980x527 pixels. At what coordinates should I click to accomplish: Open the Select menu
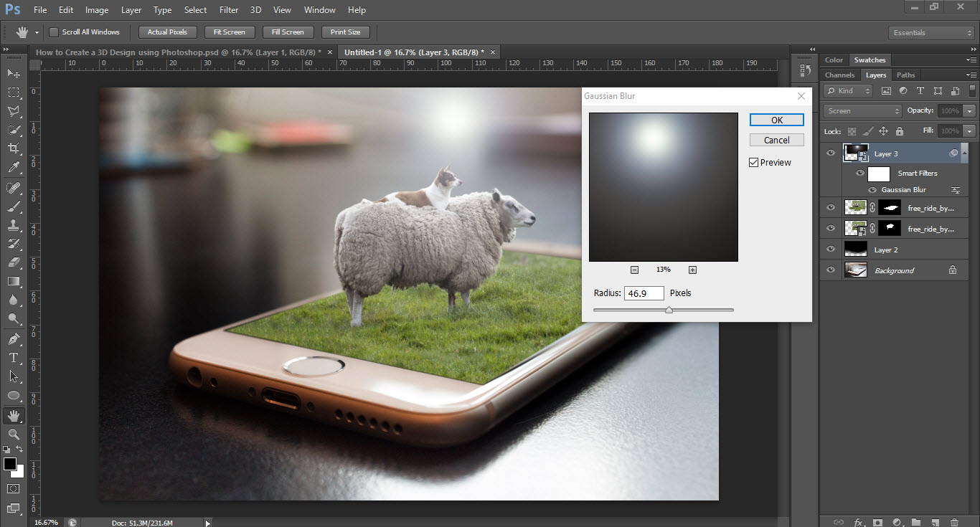(195, 10)
